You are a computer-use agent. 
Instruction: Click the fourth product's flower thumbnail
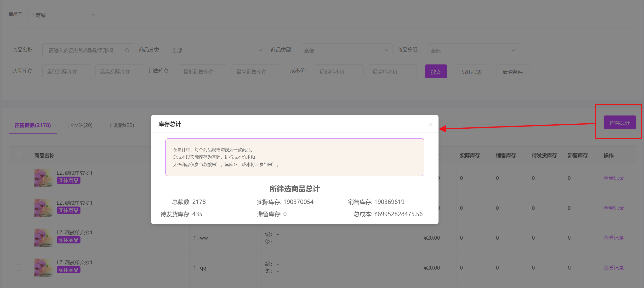(44, 267)
